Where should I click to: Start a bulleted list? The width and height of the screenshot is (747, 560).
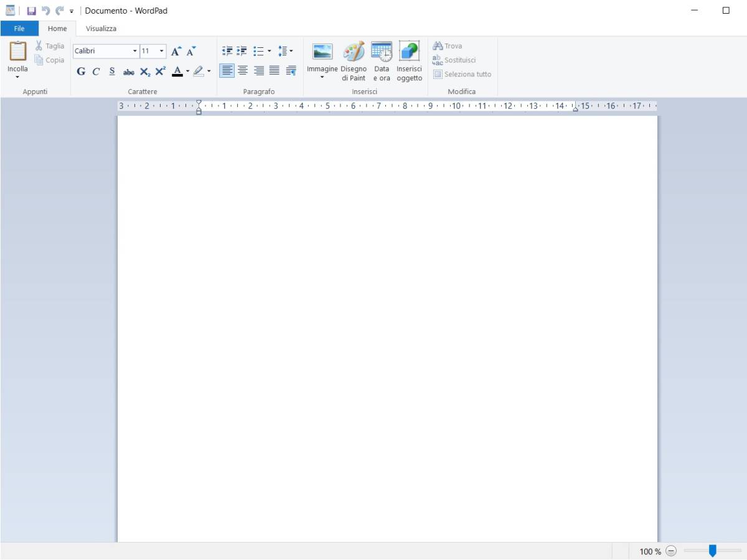(x=258, y=51)
